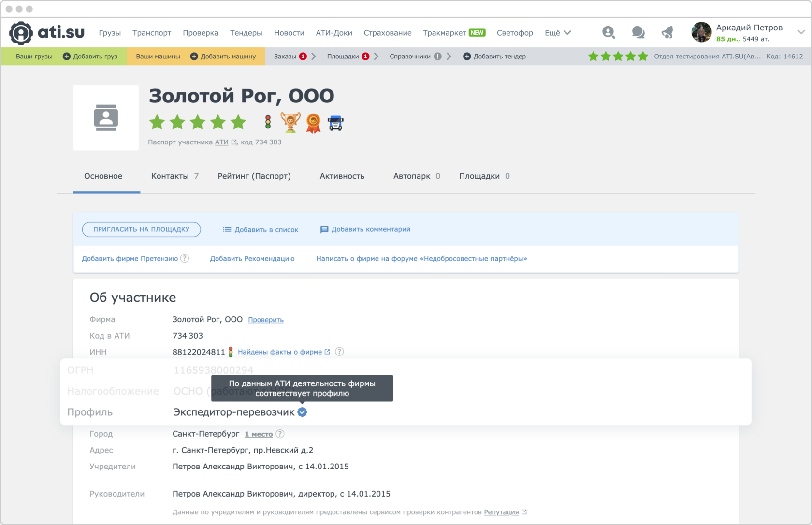
Task: Click ПРИГЛАСИТЬ НА ПЛОЩАДКУ button
Action: coord(142,229)
